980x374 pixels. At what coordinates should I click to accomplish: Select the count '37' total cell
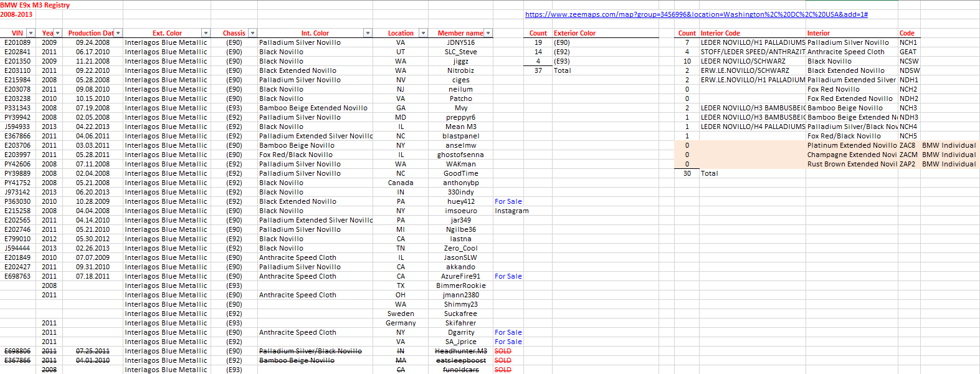(538, 70)
